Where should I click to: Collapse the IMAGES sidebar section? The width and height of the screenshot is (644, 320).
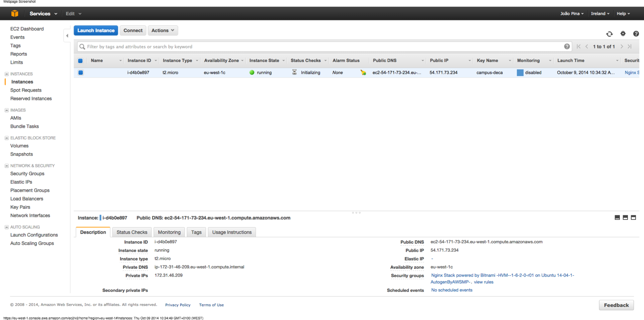[x=6, y=110]
